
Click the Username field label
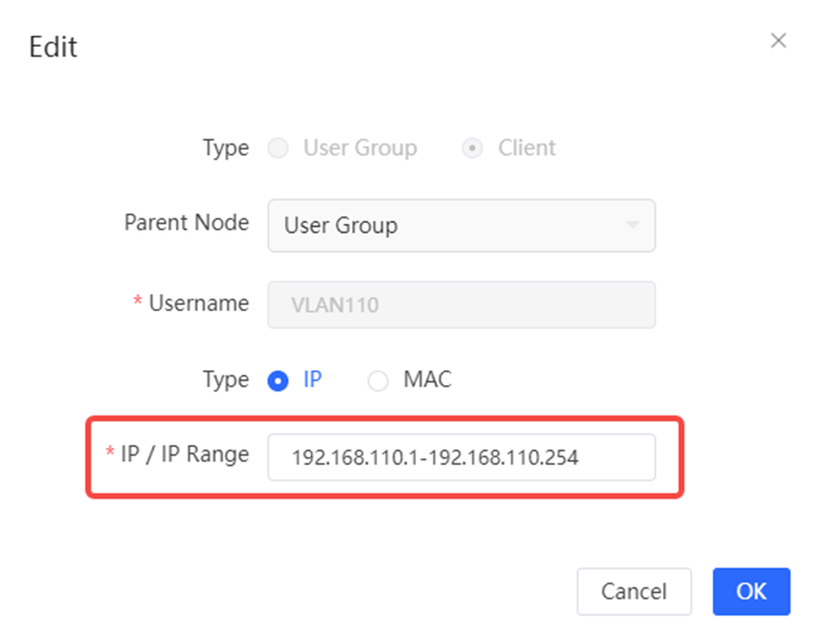199,303
